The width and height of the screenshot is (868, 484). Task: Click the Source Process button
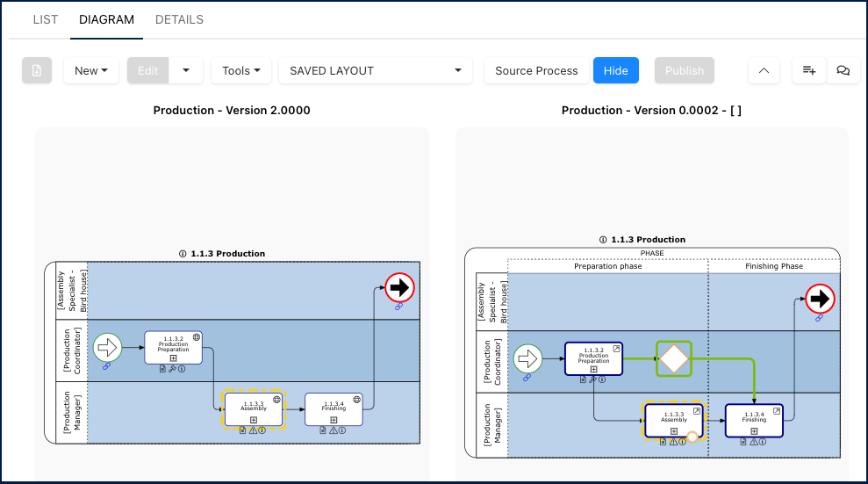tap(536, 71)
